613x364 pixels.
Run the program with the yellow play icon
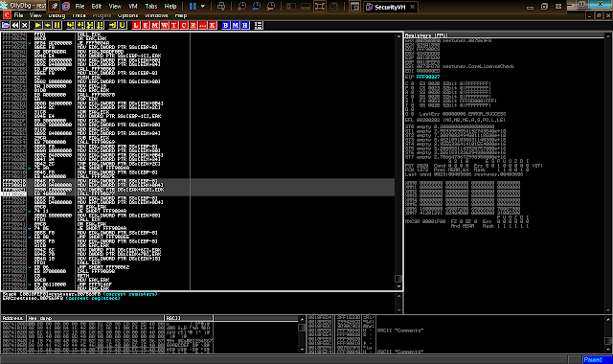(38, 25)
